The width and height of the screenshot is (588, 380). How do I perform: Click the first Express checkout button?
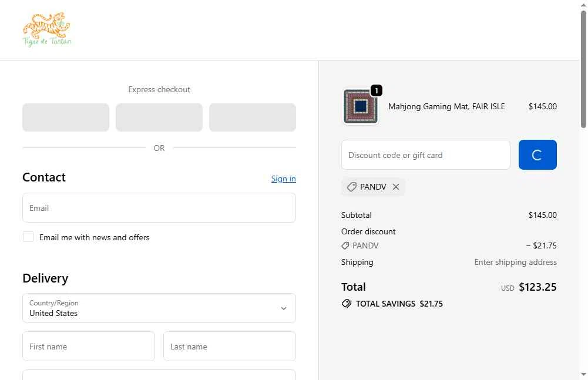click(66, 117)
